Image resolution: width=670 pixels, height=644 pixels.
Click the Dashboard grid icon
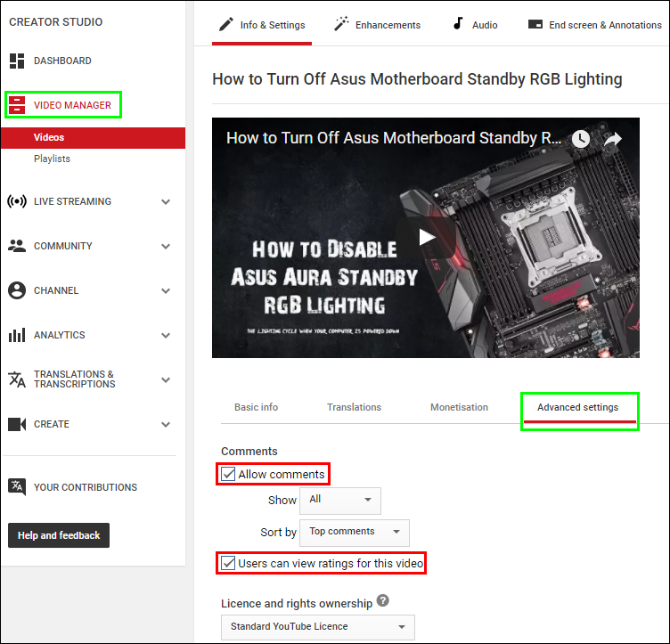coord(17,61)
